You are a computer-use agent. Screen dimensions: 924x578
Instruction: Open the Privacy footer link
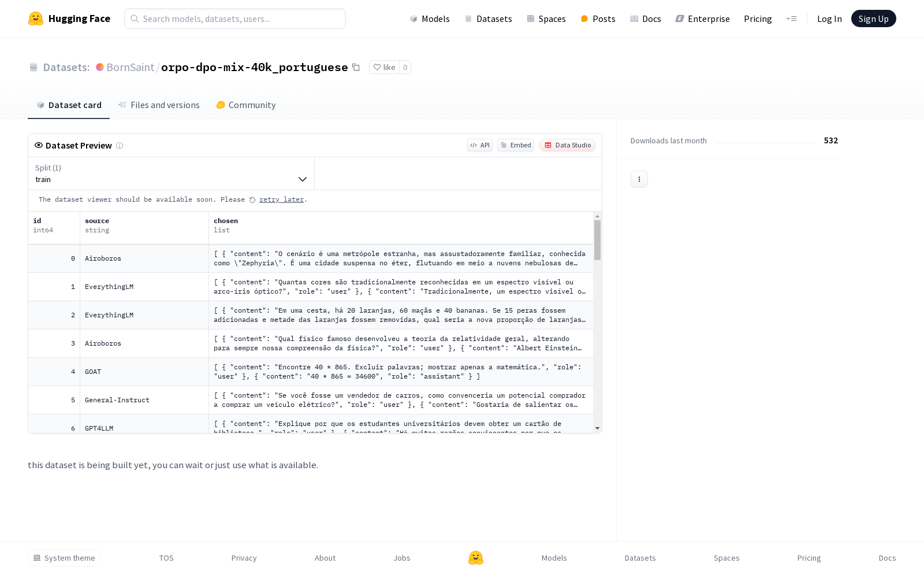point(244,558)
